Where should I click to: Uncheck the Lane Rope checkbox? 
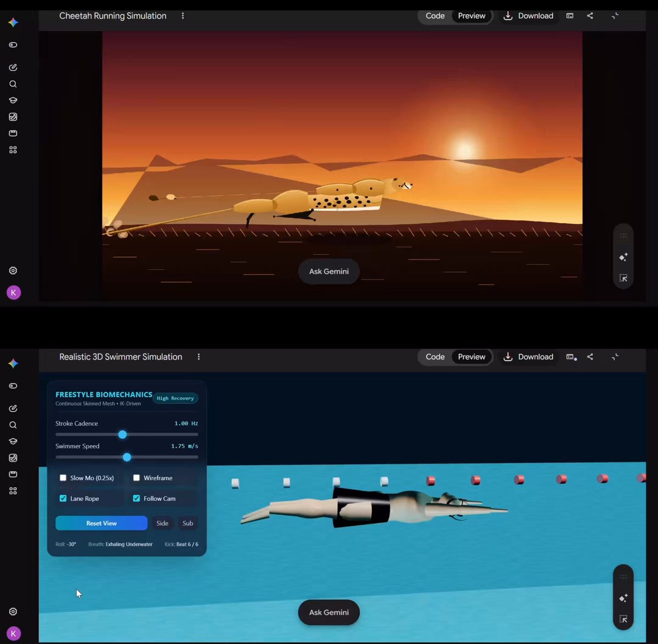tap(63, 499)
